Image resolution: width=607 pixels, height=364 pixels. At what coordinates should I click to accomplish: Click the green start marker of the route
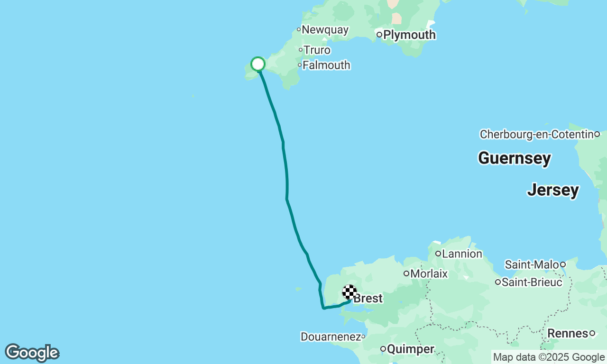click(x=258, y=64)
